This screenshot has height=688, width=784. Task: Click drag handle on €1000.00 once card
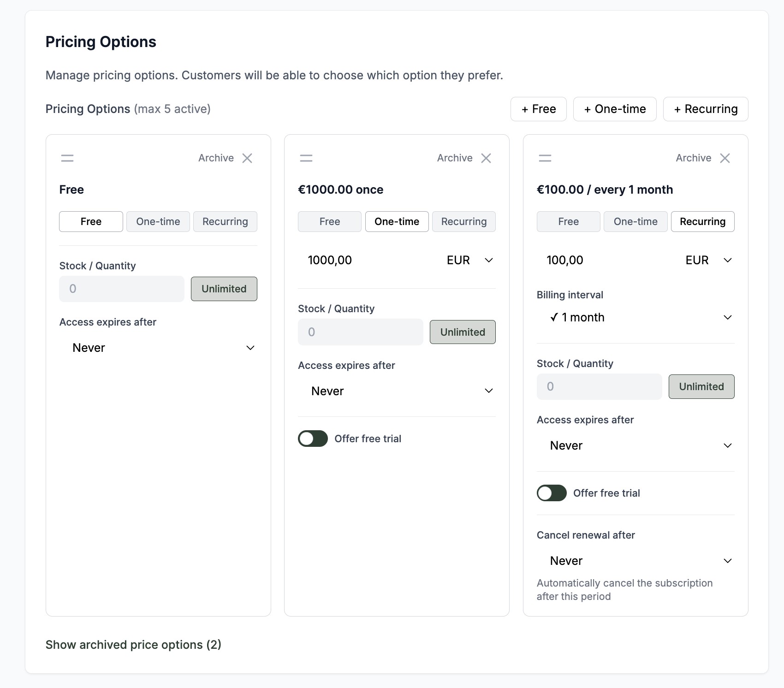pyautogui.click(x=306, y=158)
